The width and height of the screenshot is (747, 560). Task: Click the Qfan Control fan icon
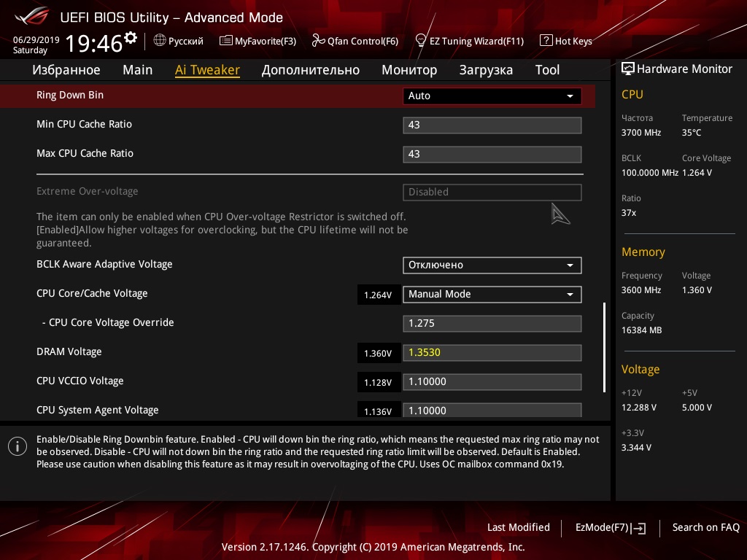point(318,41)
